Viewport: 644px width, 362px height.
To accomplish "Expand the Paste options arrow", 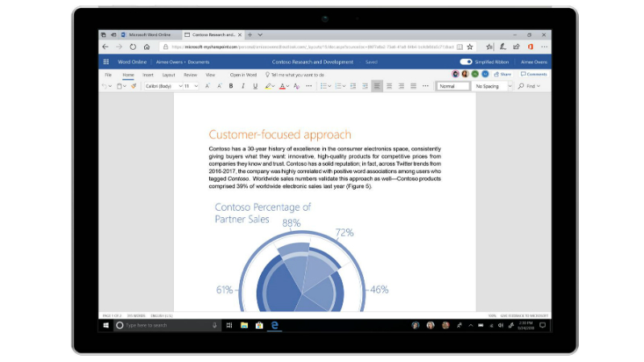I will coord(125,86).
